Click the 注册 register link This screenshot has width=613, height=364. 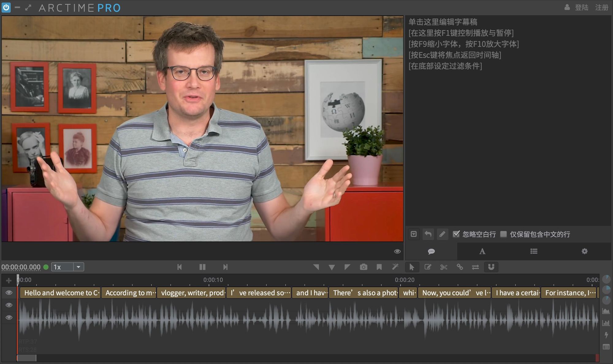click(x=601, y=7)
